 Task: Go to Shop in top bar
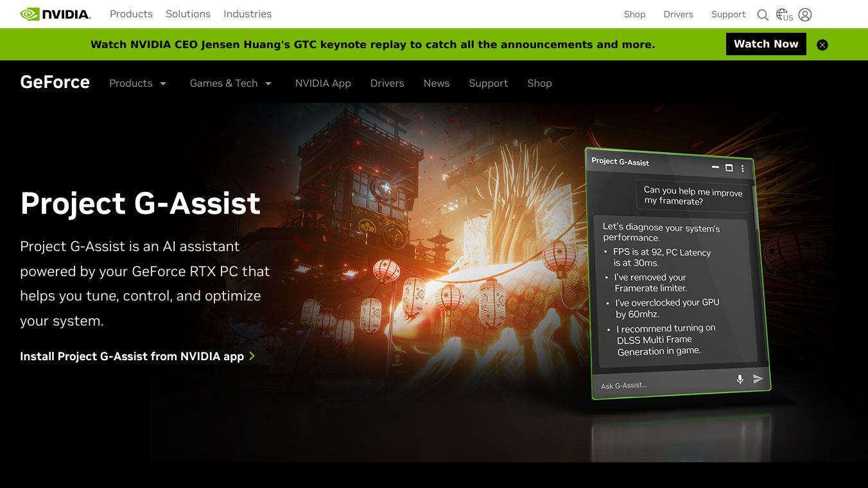click(x=634, y=14)
